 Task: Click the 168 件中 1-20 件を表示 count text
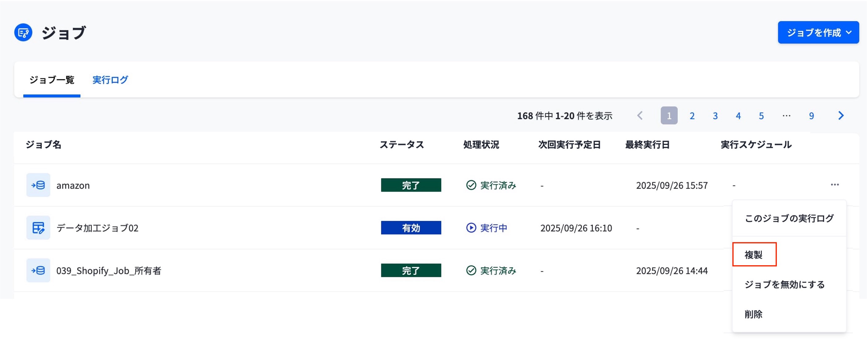[565, 116]
